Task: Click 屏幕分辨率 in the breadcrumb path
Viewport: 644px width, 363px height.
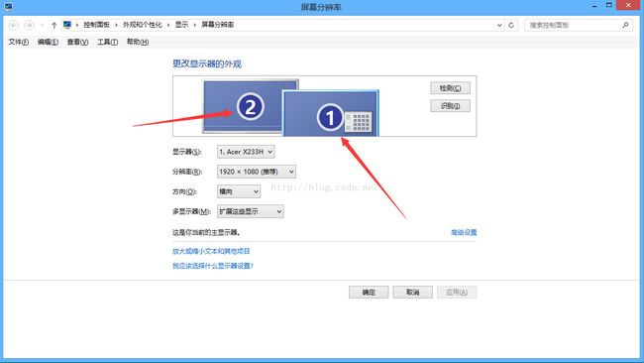Action: pyautogui.click(x=217, y=25)
